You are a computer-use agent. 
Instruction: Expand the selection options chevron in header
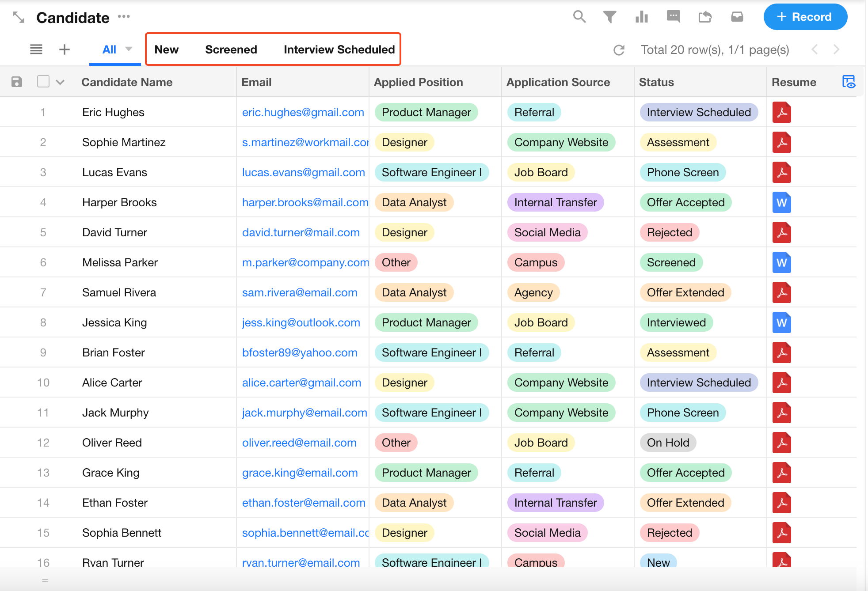[x=60, y=82]
